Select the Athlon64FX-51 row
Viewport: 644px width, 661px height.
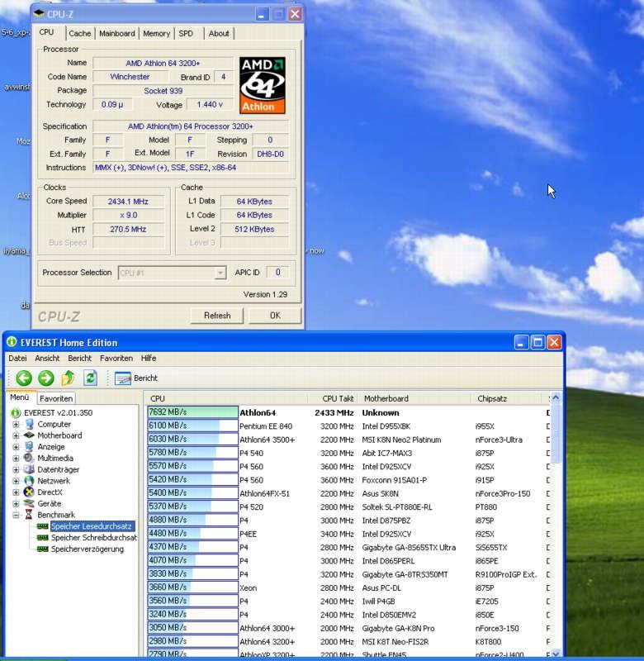[x=348, y=493]
